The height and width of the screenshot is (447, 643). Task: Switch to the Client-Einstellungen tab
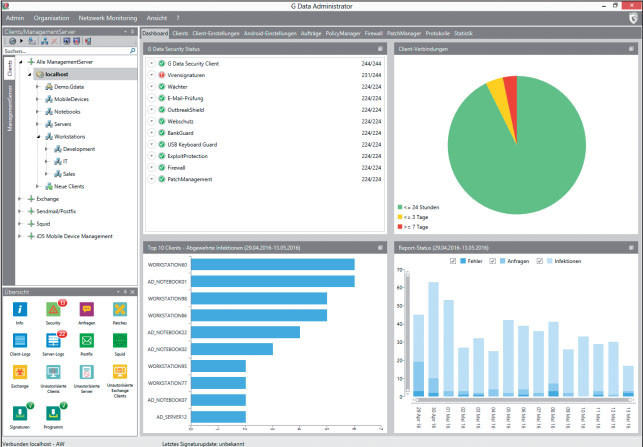pos(216,34)
